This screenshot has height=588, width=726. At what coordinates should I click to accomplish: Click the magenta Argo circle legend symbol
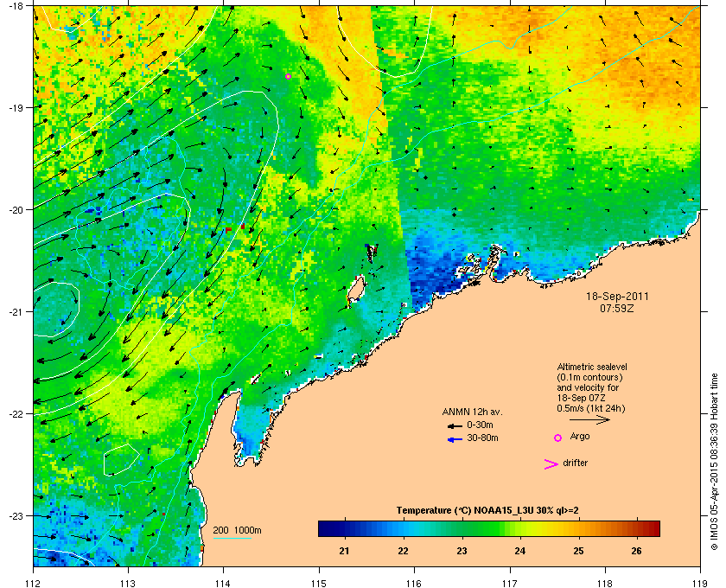coord(557,438)
